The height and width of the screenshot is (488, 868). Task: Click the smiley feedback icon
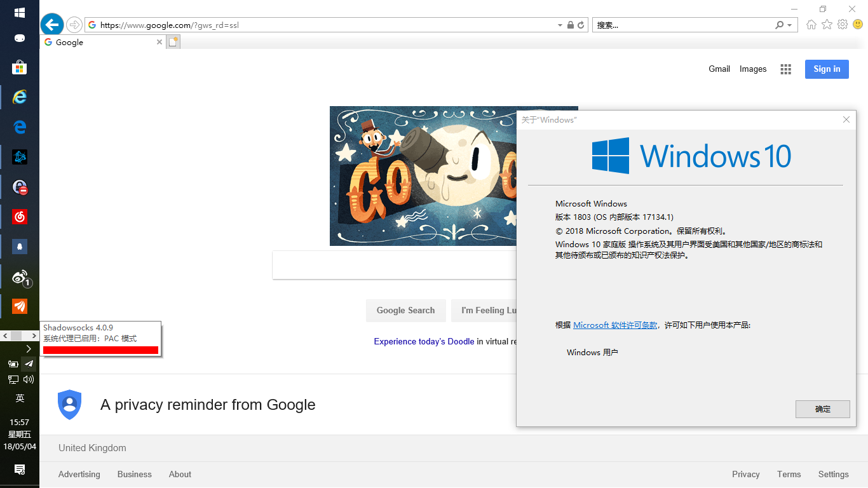click(x=858, y=24)
